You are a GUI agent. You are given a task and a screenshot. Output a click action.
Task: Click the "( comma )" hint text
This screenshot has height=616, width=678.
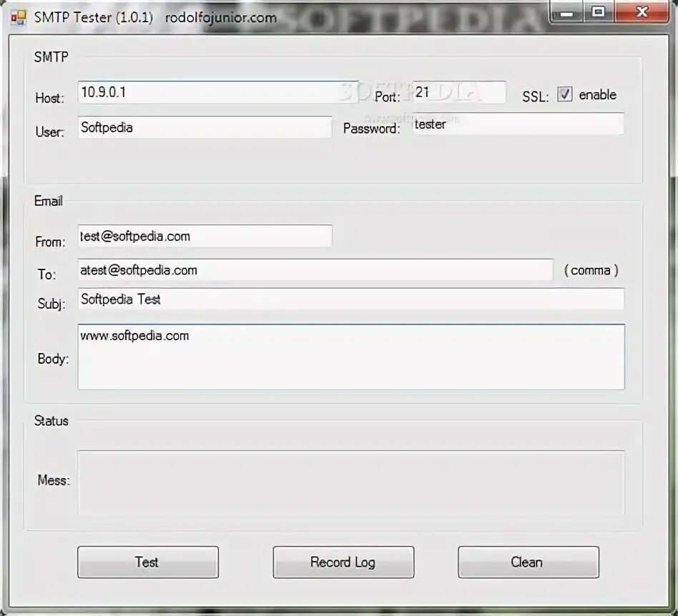(591, 270)
